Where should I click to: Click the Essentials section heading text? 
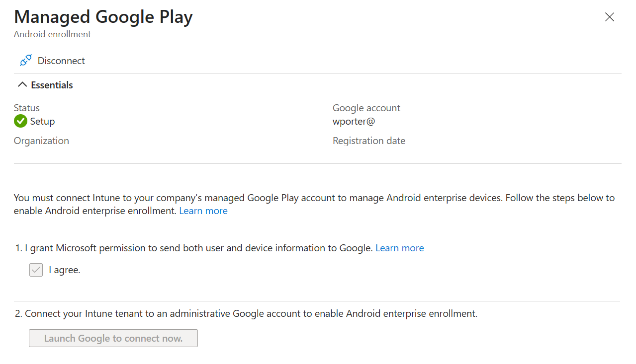point(52,85)
